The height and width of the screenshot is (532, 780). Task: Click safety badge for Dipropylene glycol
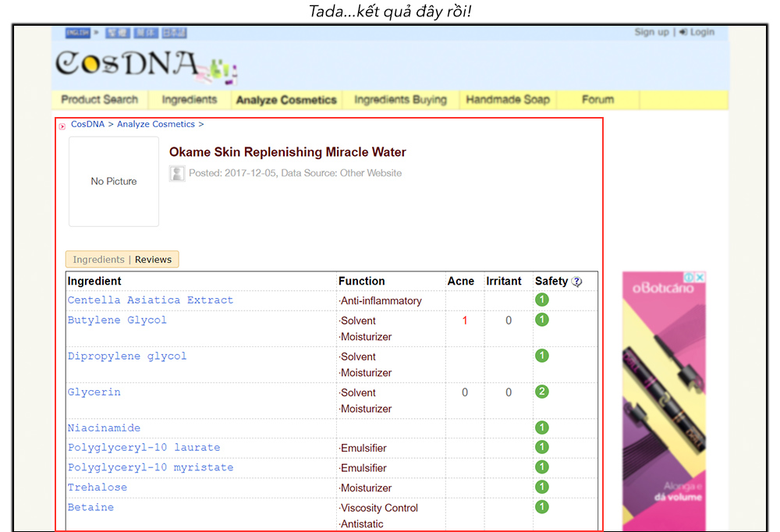(x=542, y=356)
